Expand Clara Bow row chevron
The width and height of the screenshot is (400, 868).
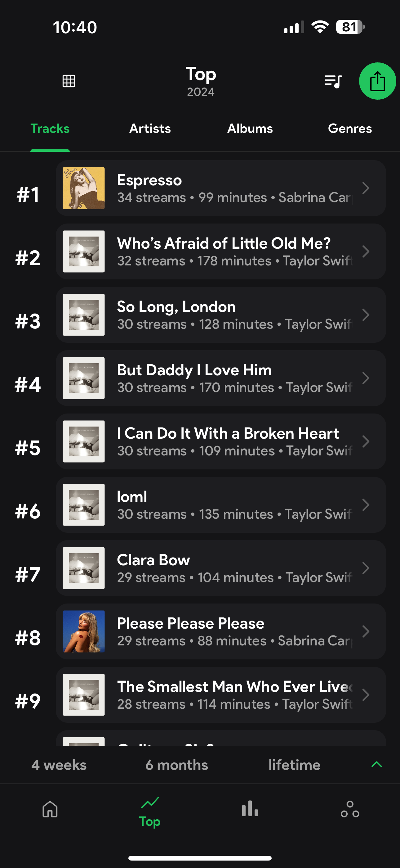[366, 568]
